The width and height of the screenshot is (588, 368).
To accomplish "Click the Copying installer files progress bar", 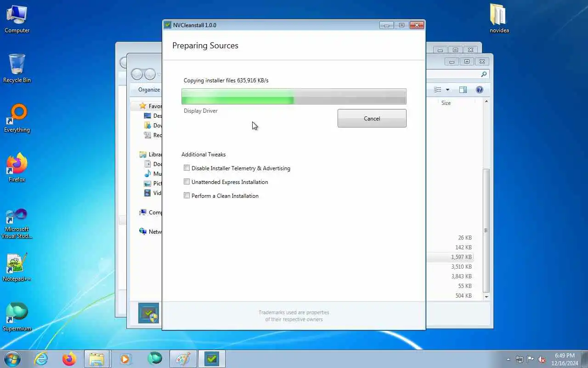I will click(x=294, y=97).
